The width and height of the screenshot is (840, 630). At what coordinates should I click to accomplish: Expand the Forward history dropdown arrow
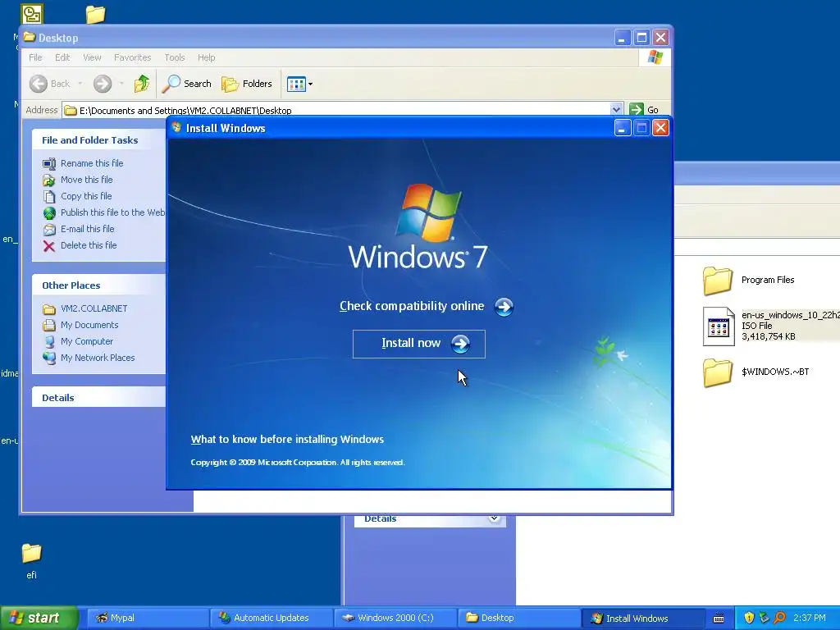pyautogui.click(x=121, y=84)
